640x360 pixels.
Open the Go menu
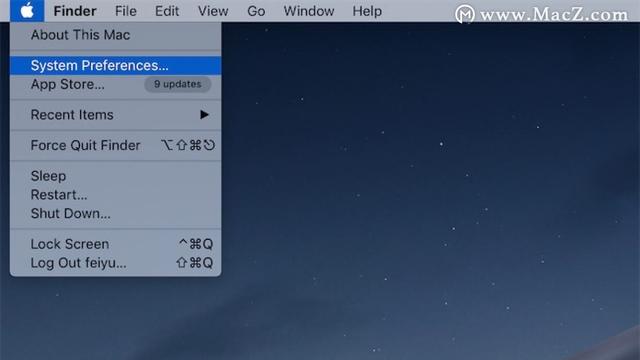coord(256,11)
